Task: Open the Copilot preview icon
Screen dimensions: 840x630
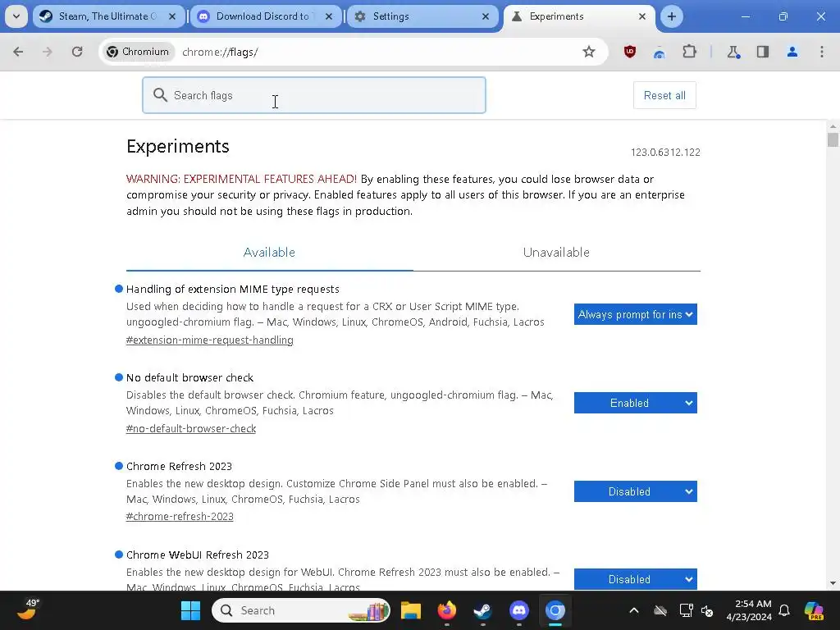Action: point(814,610)
